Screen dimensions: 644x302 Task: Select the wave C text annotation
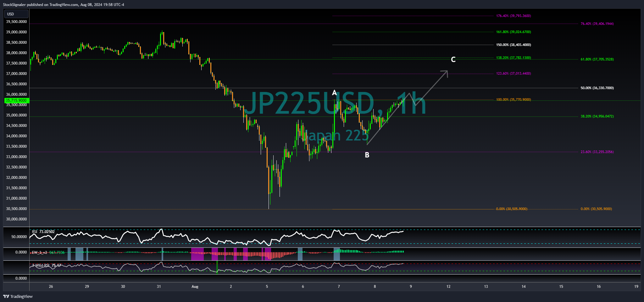coord(453,60)
